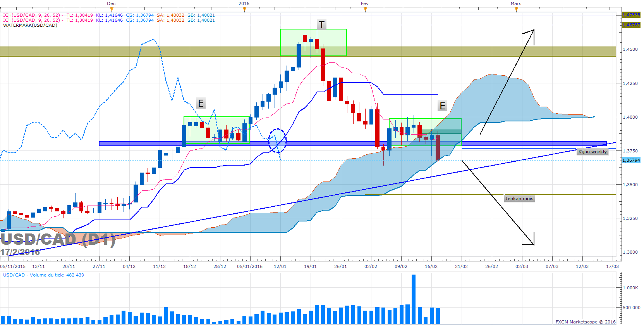Click the 26/01 date label

pyautogui.click(x=340, y=266)
